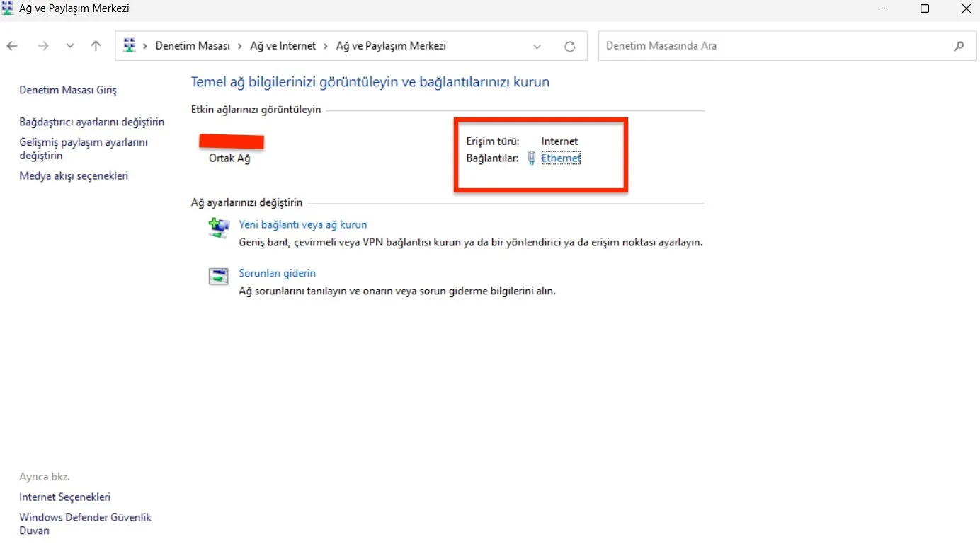
Task: Open Internet Seçenekleri link
Action: (65, 497)
